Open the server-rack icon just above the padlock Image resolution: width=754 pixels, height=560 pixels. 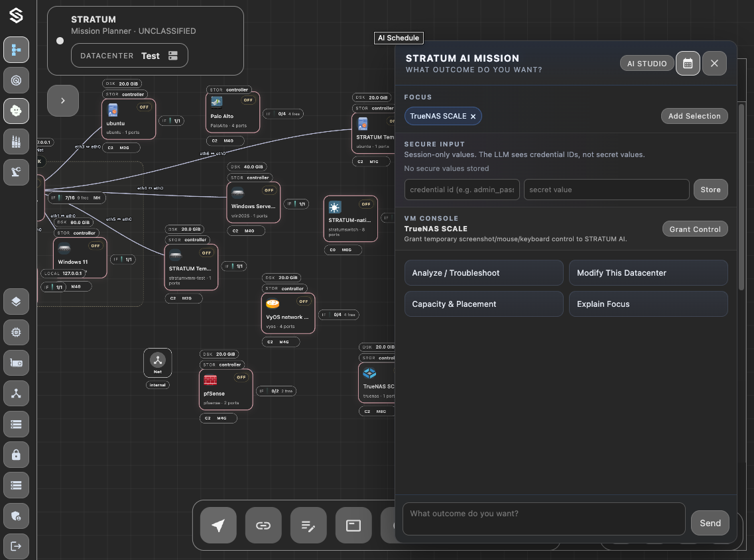(x=16, y=424)
